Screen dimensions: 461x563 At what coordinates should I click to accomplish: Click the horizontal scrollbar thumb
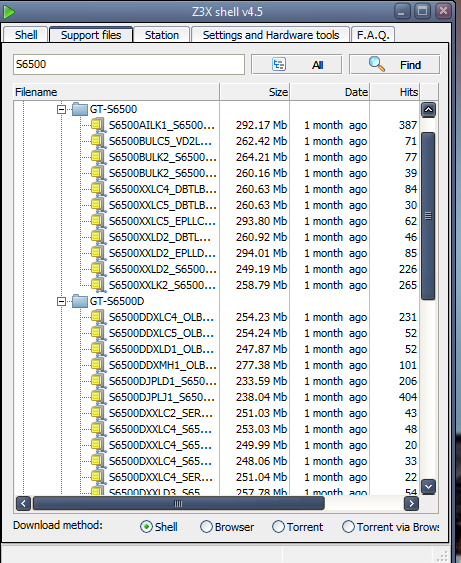click(179, 503)
